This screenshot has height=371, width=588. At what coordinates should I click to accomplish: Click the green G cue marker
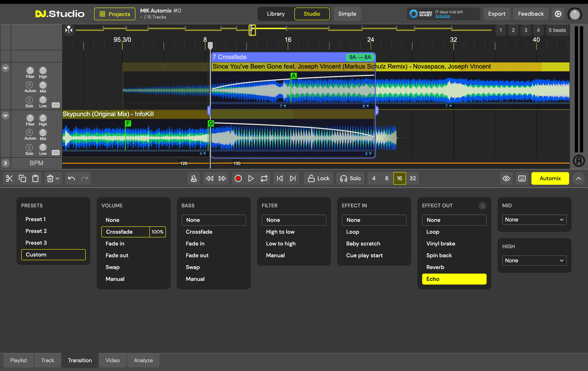tap(211, 123)
